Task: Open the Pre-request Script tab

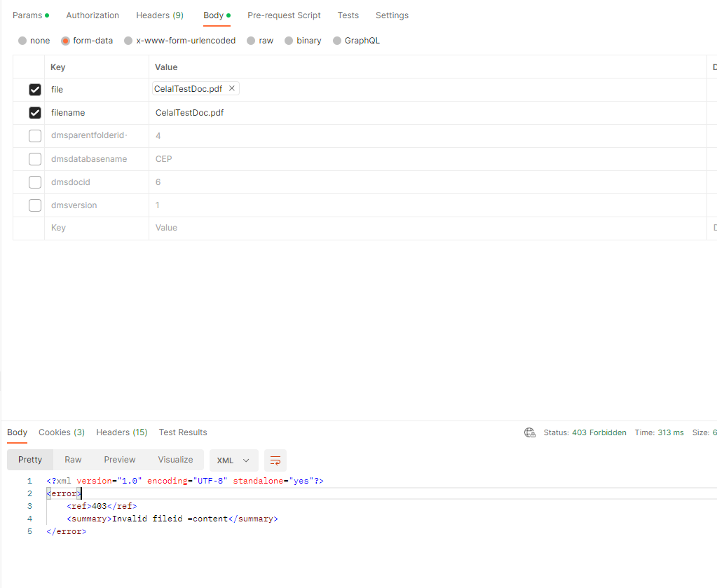Action: click(x=284, y=15)
